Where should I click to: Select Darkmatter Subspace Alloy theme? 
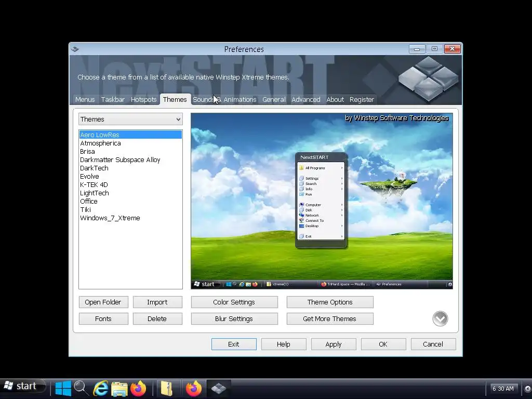pyautogui.click(x=130, y=160)
